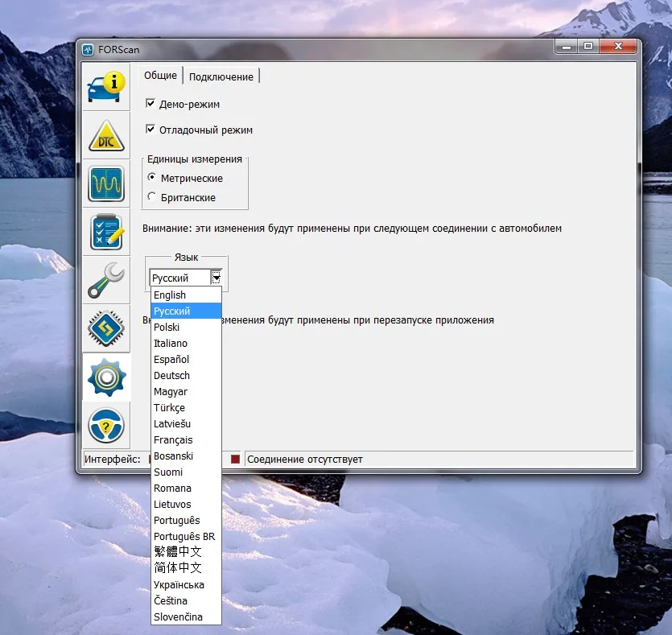Collapse the language dropdown arrow
Viewport: 672px width, 635px height.
tap(216, 278)
